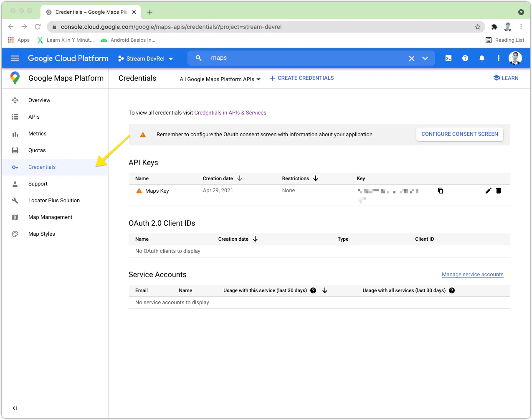Click CREATE CREDENTIALS button
Image resolution: width=532 pixels, height=420 pixels.
(x=302, y=78)
